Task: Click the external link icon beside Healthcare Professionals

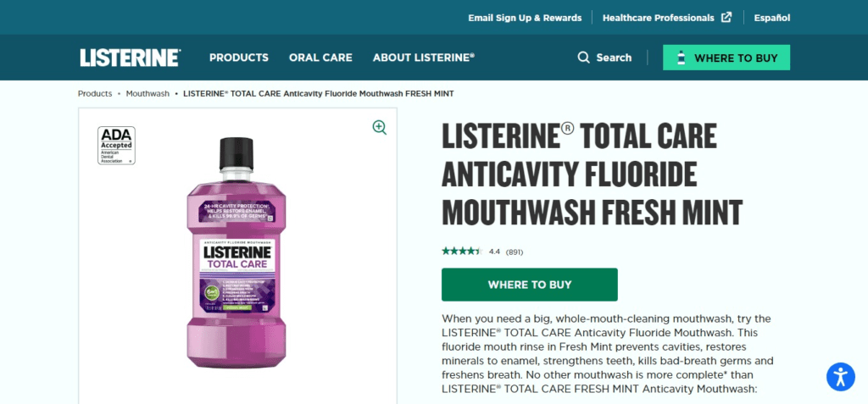Action: [x=726, y=17]
